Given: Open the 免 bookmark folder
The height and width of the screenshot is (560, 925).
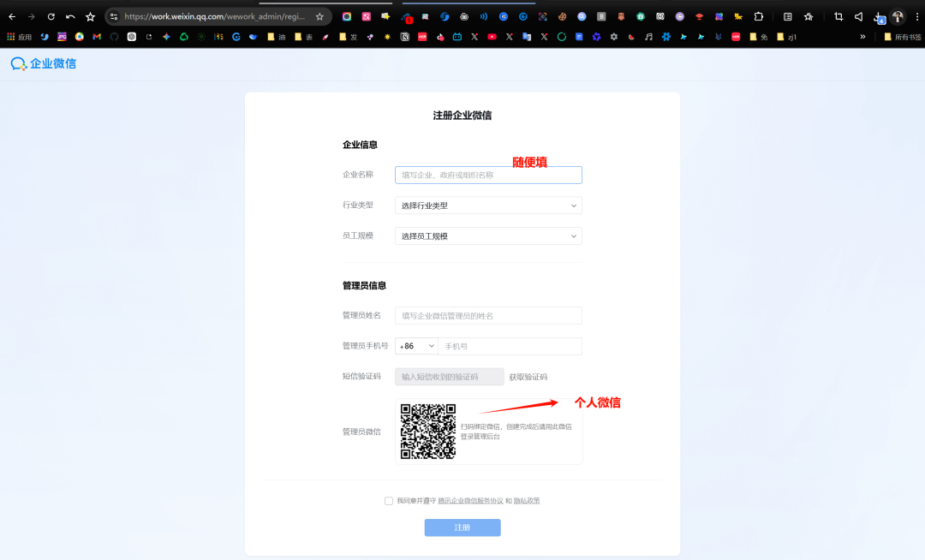Looking at the screenshot, I should (759, 37).
